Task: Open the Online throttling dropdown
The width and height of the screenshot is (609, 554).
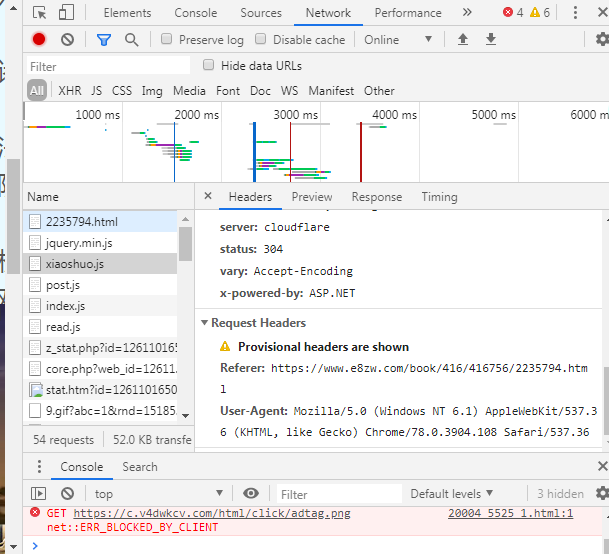Action: 398,40
